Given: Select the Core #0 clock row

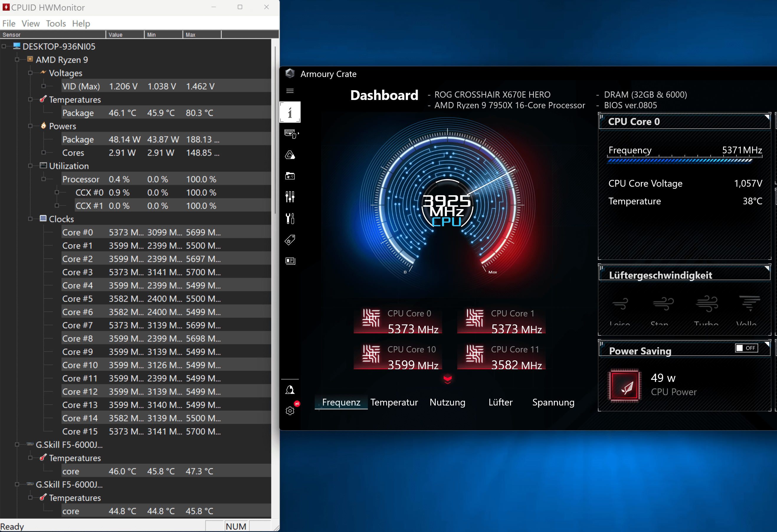Looking at the screenshot, I should [x=166, y=232].
